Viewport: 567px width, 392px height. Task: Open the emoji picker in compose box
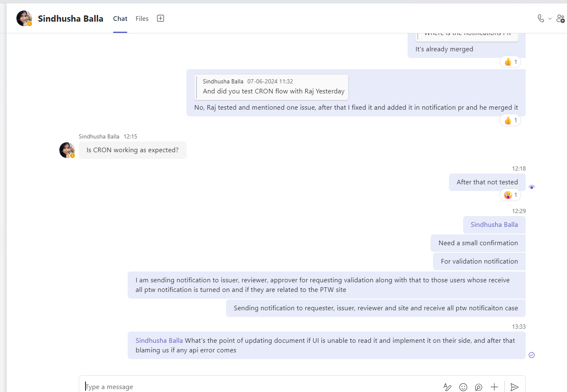click(x=463, y=387)
